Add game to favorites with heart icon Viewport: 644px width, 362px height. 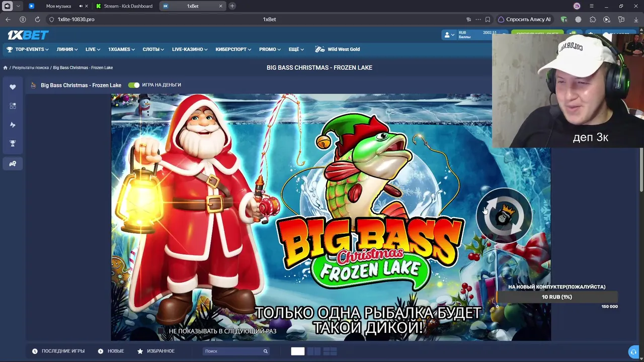pyautogui.click(x=13, y=87)
